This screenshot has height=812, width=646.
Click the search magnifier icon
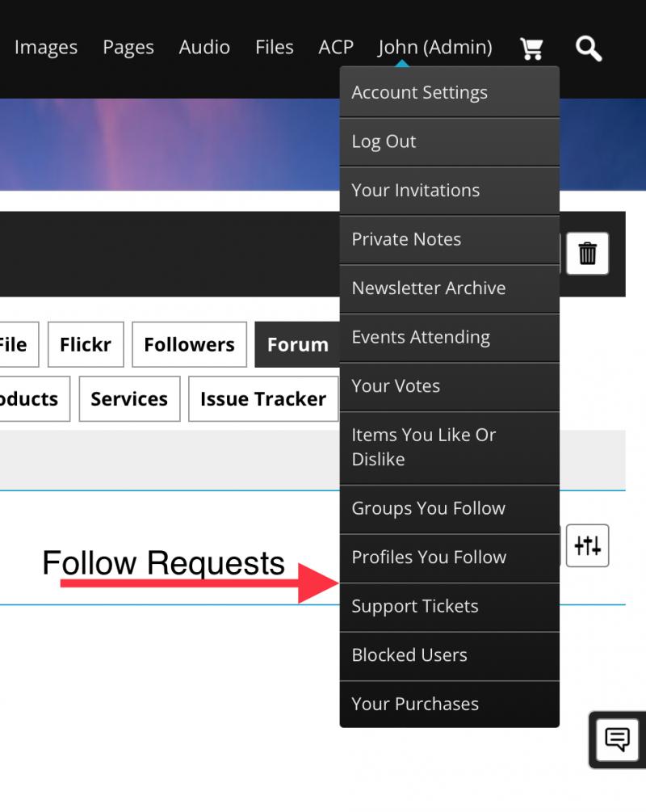click(588, 48)
